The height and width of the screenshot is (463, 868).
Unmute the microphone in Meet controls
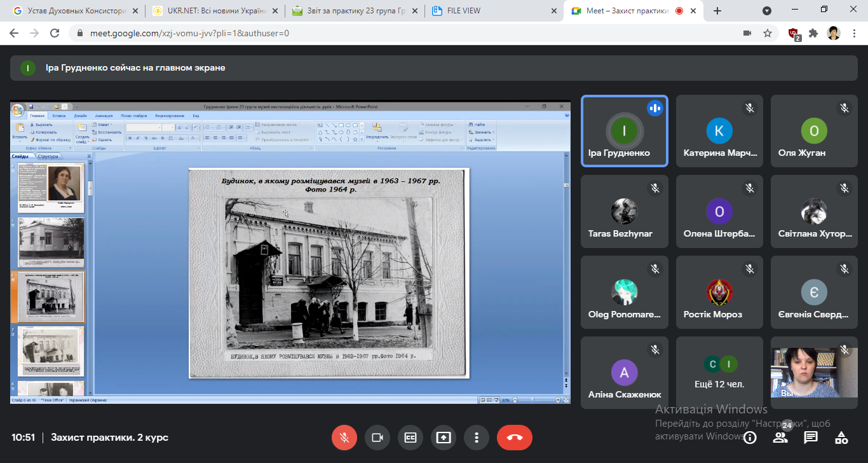point(344,438)
